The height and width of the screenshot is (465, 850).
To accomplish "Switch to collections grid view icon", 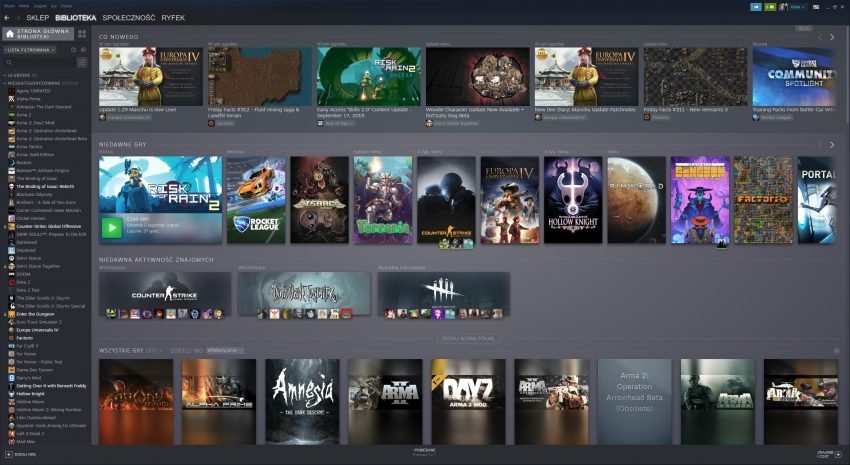I will pos(82,34).
